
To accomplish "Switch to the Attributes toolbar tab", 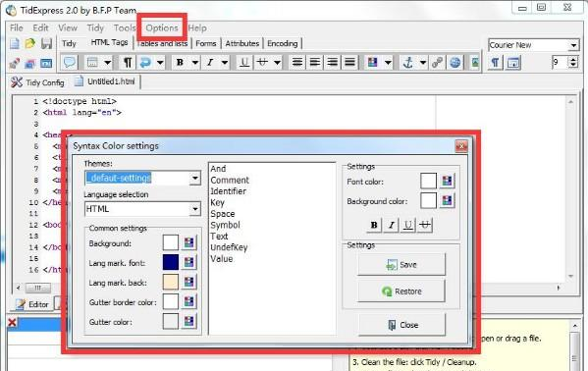I will pyautogui.click(x=242, y=43).
